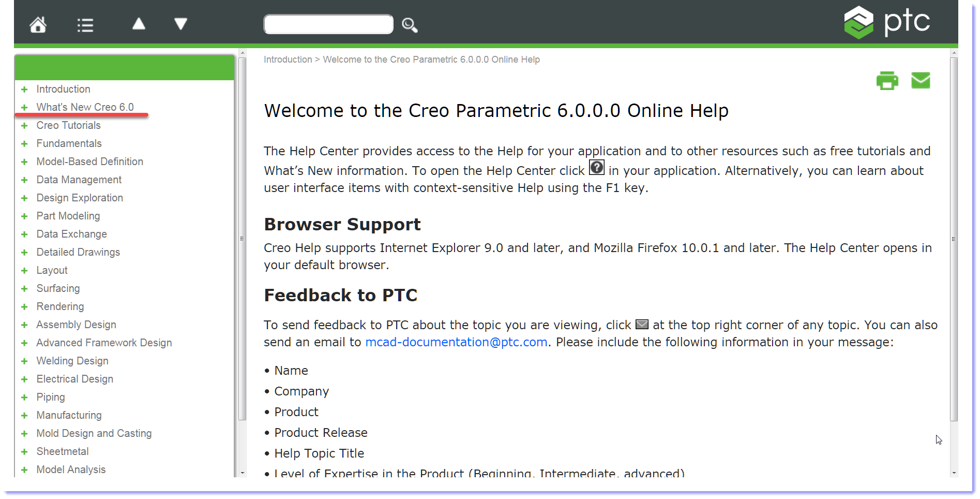The height and width of the screenshot is (499, 980).
Task: Go to next topic with down arrow
Action: [x=180, y=24]
